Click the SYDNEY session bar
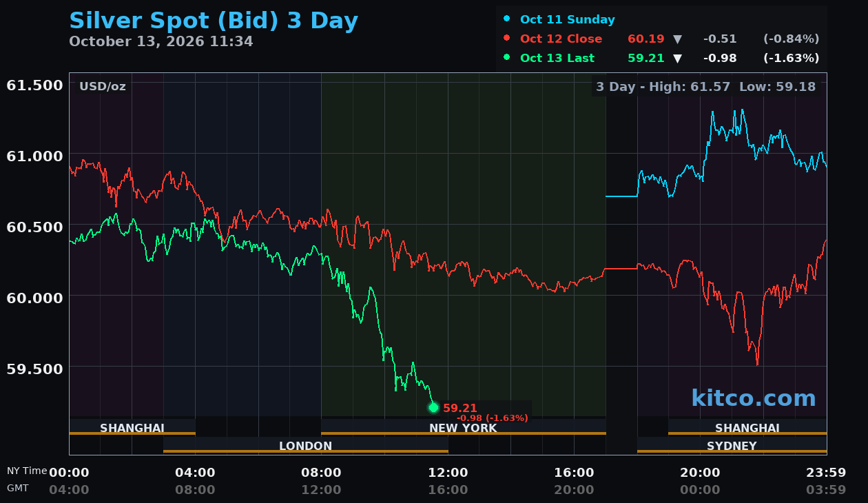 click(x=732, y=445)
